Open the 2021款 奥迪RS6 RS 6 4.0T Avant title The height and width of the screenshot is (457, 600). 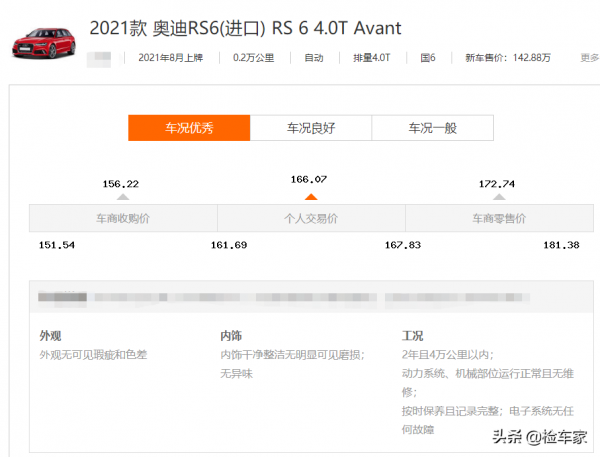[245, 28]
